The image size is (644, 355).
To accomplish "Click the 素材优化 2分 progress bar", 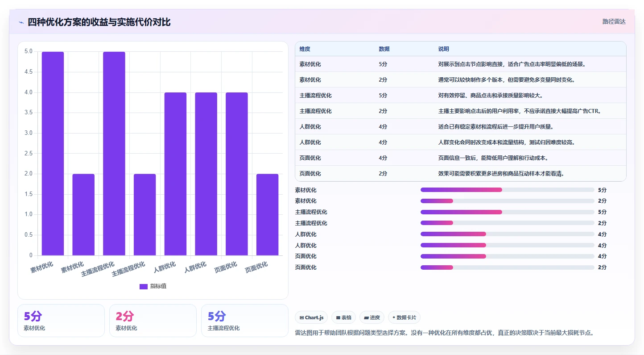I will (x=508, y=201).
